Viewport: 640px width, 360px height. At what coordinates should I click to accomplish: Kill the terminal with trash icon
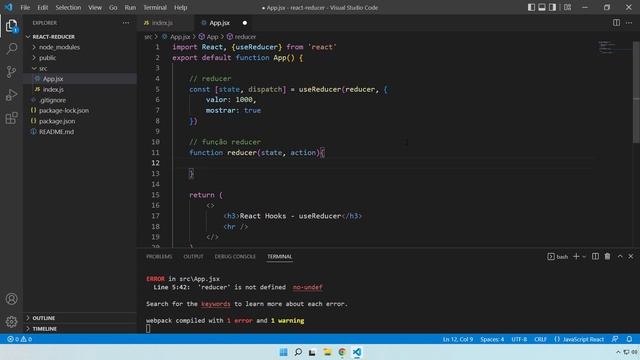[607, 256]
